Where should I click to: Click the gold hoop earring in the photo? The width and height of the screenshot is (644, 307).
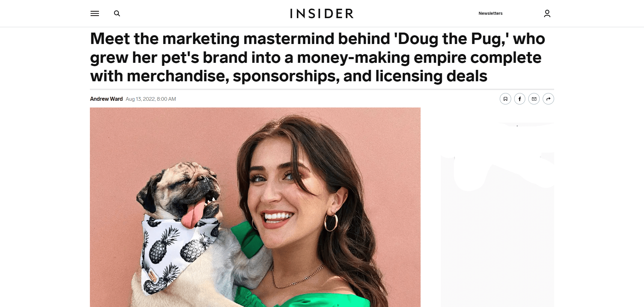(331, 222)
